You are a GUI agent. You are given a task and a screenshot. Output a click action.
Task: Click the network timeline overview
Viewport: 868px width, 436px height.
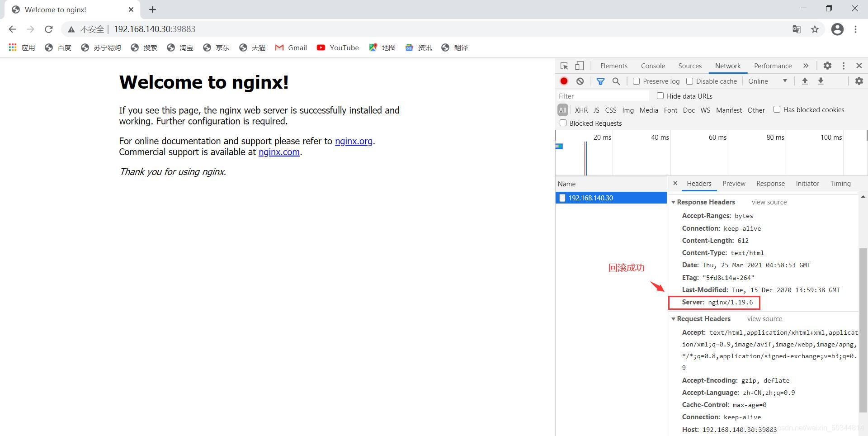click(711, 153)
